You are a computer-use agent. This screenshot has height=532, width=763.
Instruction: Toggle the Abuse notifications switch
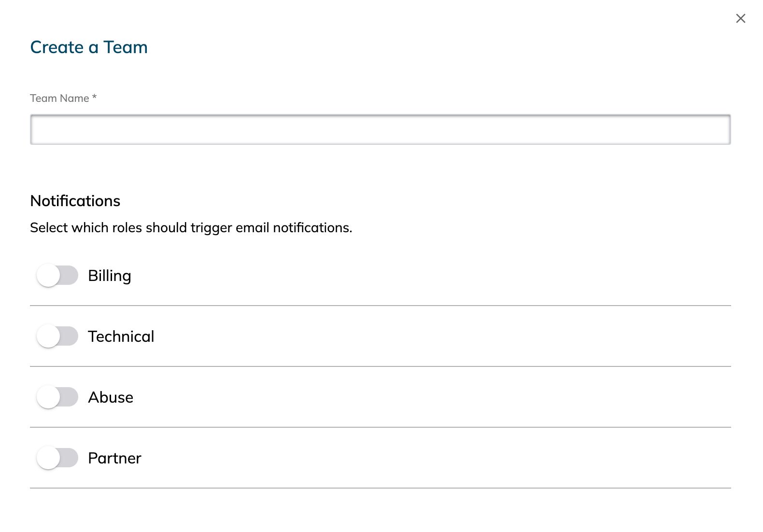[x=57, y=397]
